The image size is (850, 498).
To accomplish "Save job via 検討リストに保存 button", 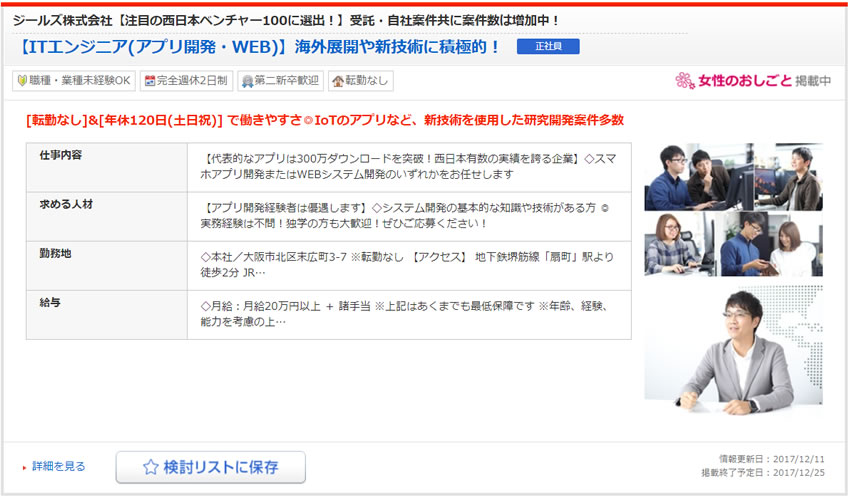I will [210, 467].
